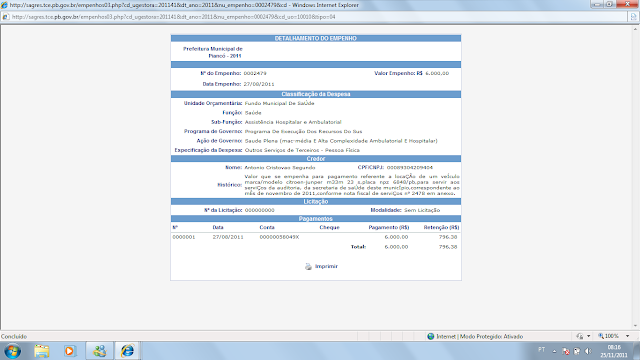Click the 100% zoom level button

click(609, 336)
